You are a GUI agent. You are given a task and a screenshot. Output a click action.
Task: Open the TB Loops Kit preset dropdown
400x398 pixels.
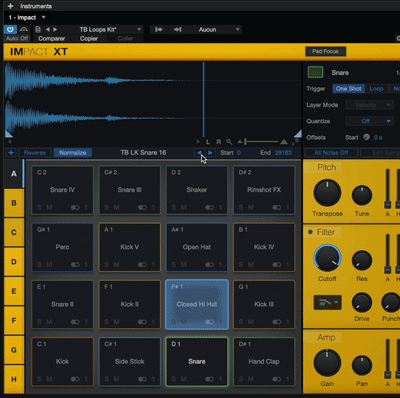click(x=102, y=30)
